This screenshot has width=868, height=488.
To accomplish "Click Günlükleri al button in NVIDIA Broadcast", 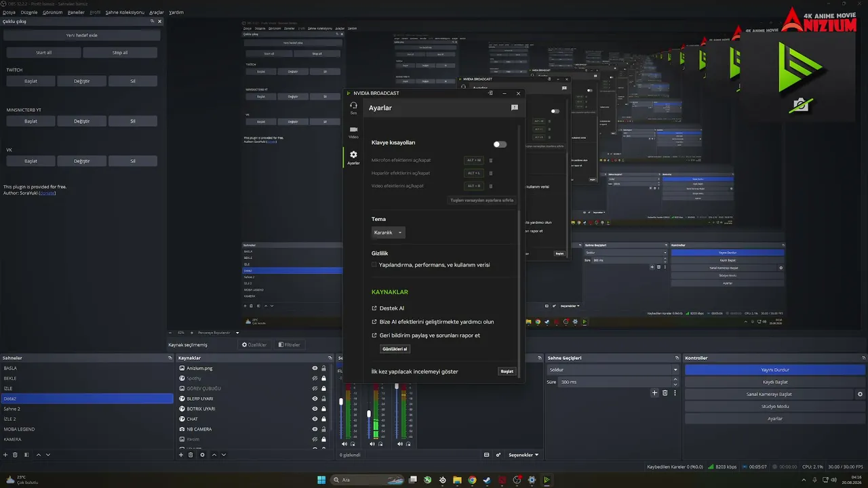I will (x=395, y=349).
